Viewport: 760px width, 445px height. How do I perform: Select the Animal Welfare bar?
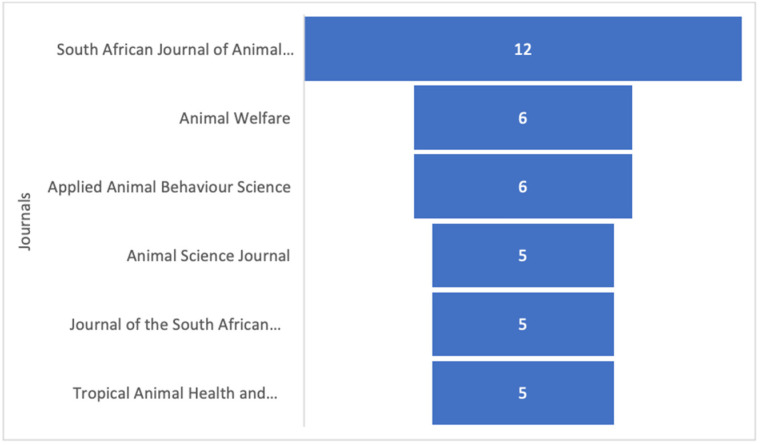pyautogui.click(x=523, y=118)
